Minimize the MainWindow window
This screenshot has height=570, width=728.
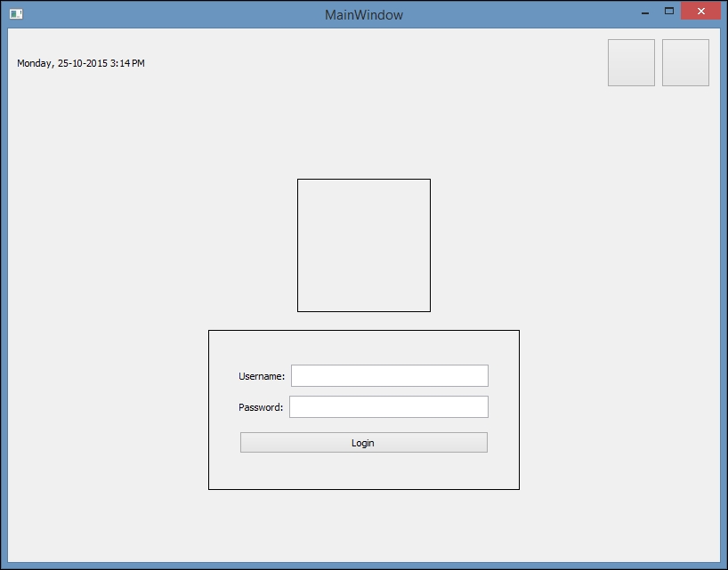(x=645, y=12)
